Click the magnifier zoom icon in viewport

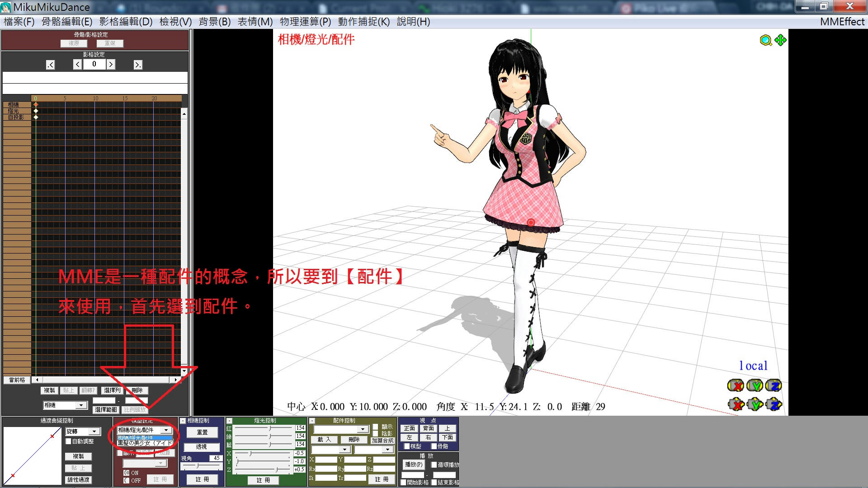[765, 41]
